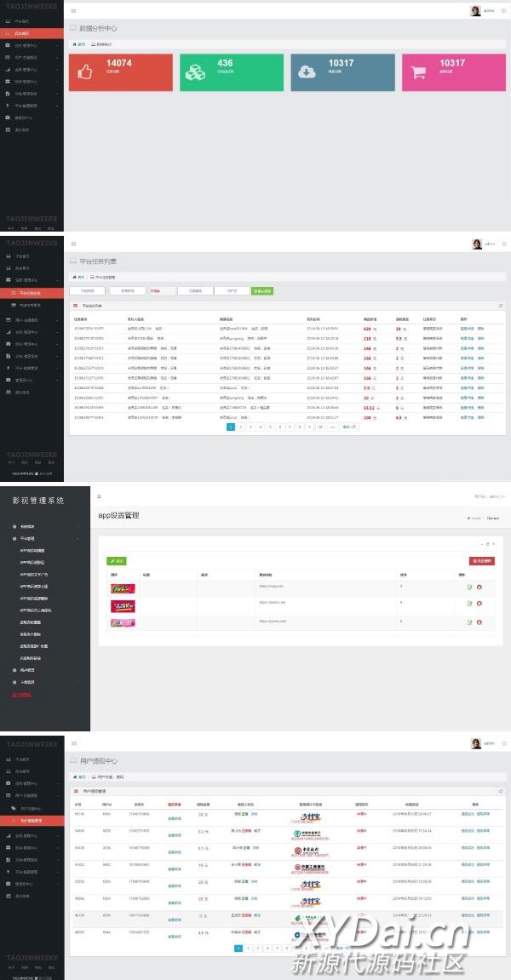The height and width of the screenshot is (980, 511).
Task: Refresh the 用户提现管理 table panel
Action: tap(501, 791)
